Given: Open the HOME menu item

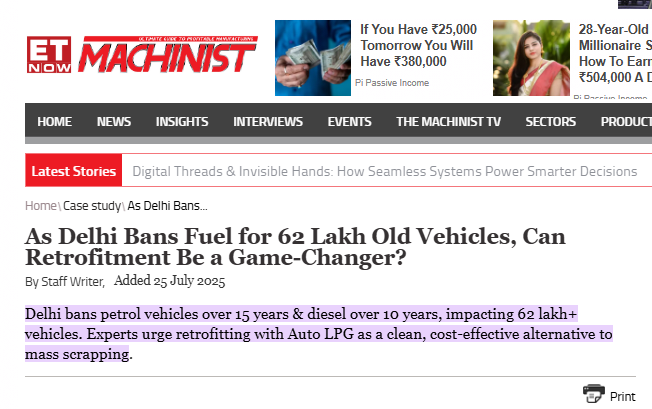Looking at the screenshot, I should click(x=54, y=122).
